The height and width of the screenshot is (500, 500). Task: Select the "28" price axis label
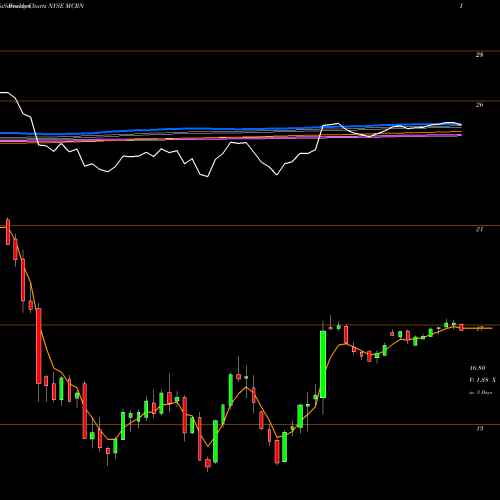tap(479, 55)
